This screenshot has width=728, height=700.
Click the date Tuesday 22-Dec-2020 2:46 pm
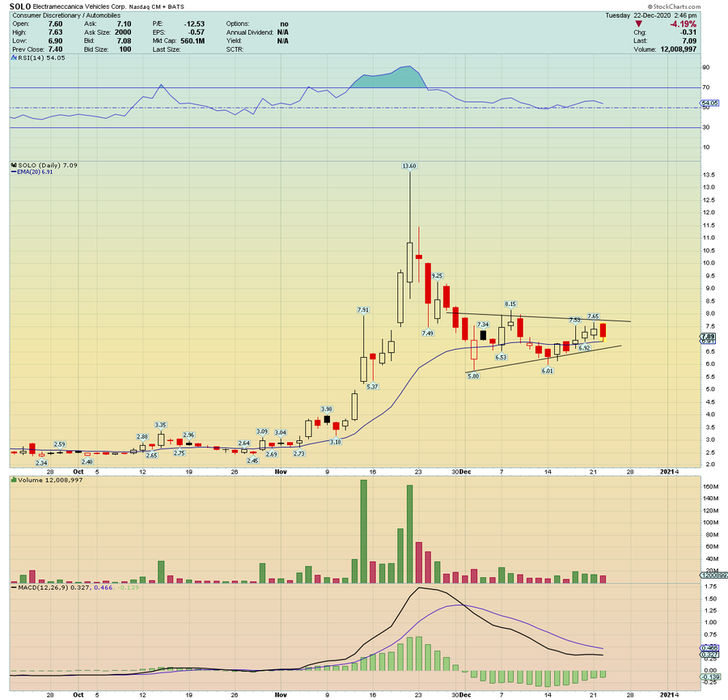(651, 15)
